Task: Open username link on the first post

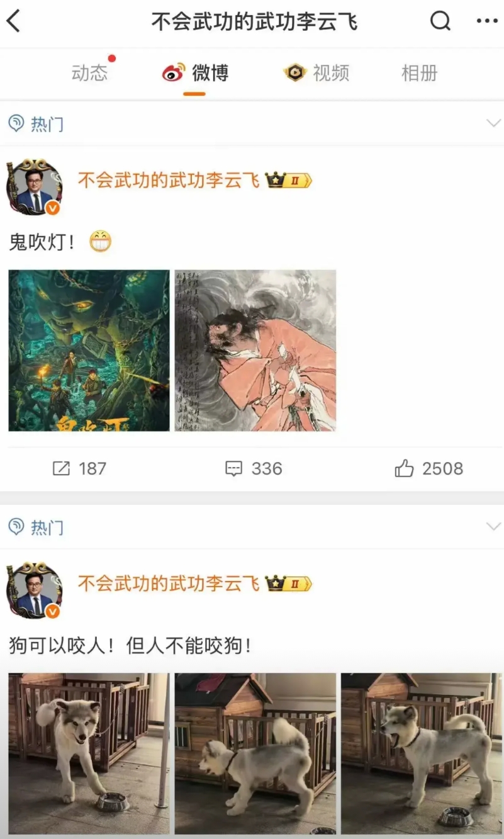Action: 169,181
